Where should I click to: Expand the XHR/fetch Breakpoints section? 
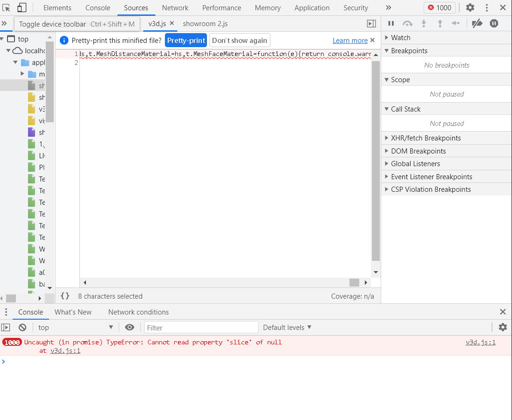(x=426, y=138)
